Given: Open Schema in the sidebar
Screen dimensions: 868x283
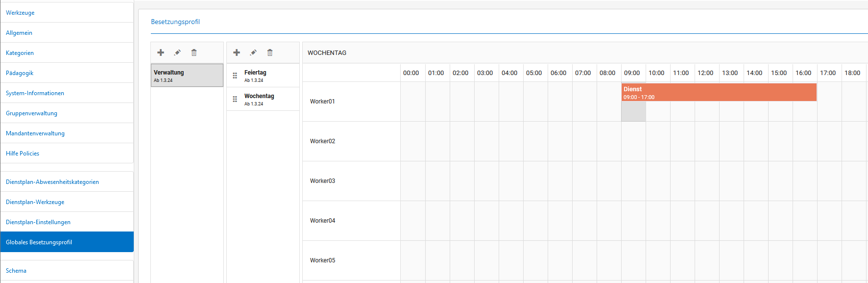Looking at the screenshot, I should click(16, 271).
